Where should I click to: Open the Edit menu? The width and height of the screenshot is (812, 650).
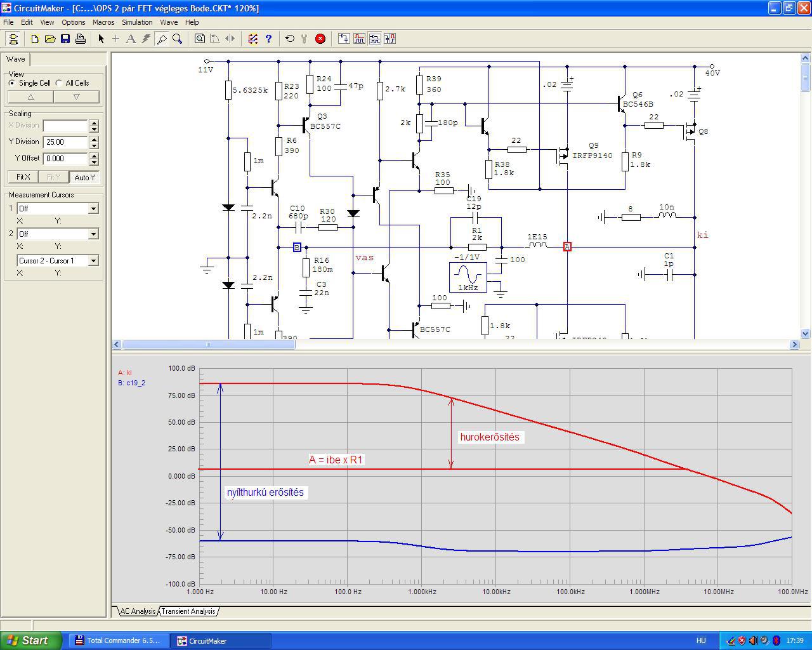pos(27,22)
